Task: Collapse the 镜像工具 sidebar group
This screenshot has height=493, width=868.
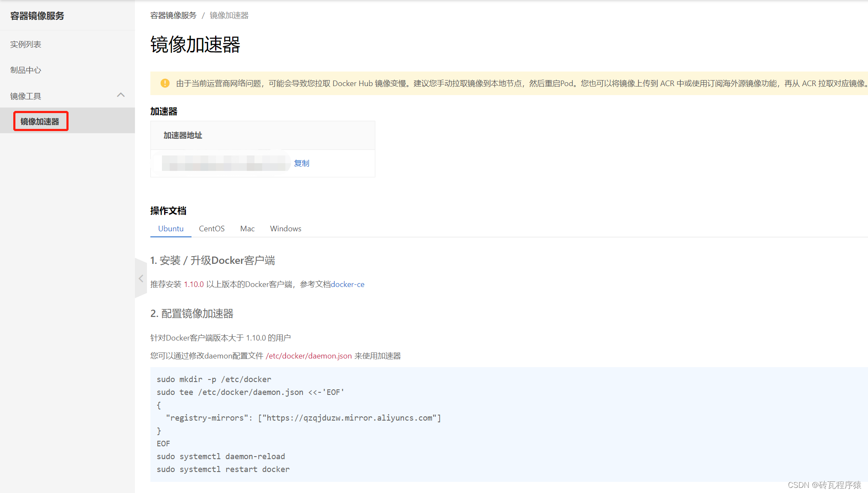Action: click(67, 96)
